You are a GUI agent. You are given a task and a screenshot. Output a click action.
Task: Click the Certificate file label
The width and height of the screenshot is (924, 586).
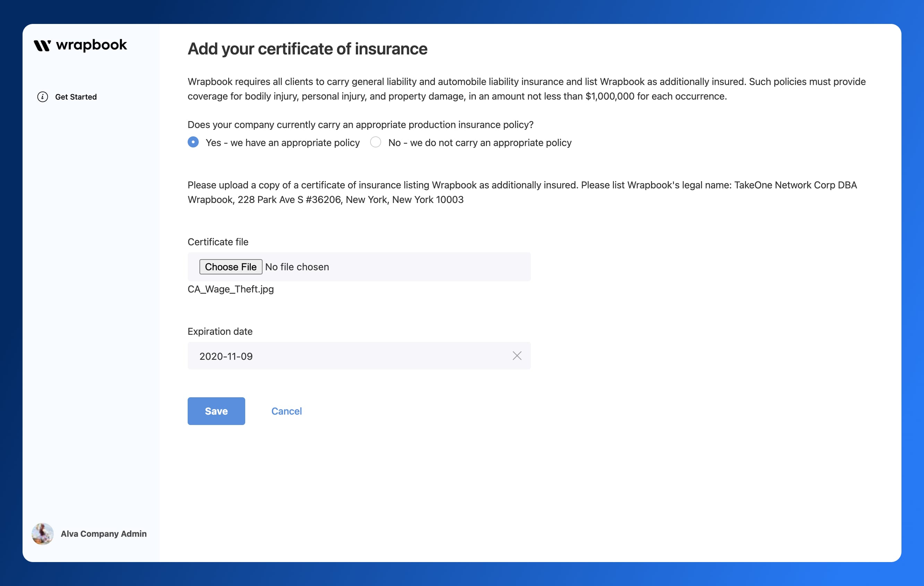[x=218, y=241]
